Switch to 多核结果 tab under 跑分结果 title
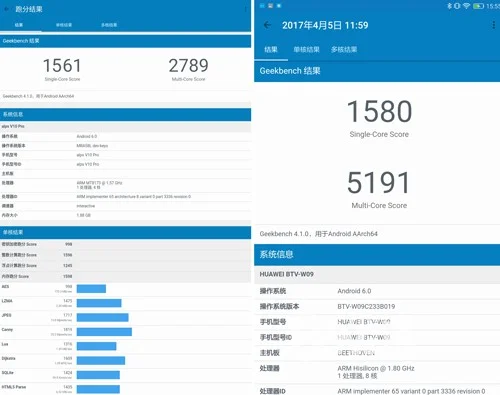500x395 pixels. click(x=109, y=25)
